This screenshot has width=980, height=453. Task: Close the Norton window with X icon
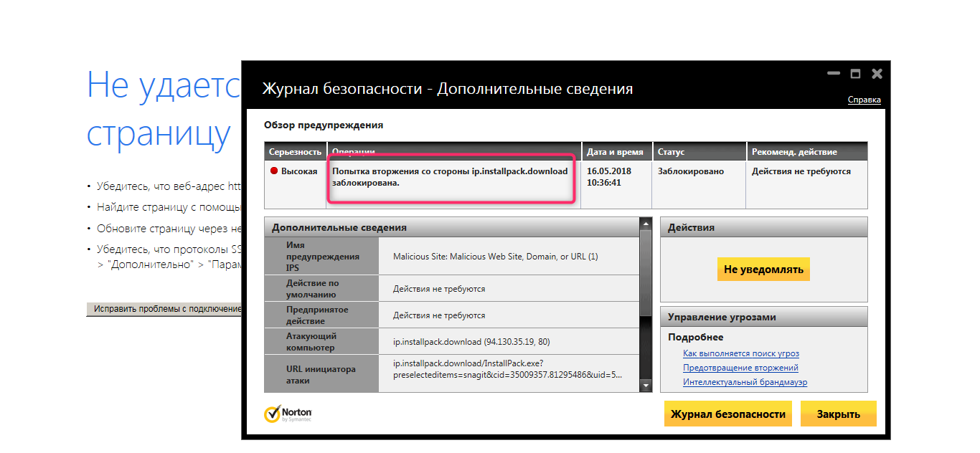pyautogui.click(x=877, y=73)
